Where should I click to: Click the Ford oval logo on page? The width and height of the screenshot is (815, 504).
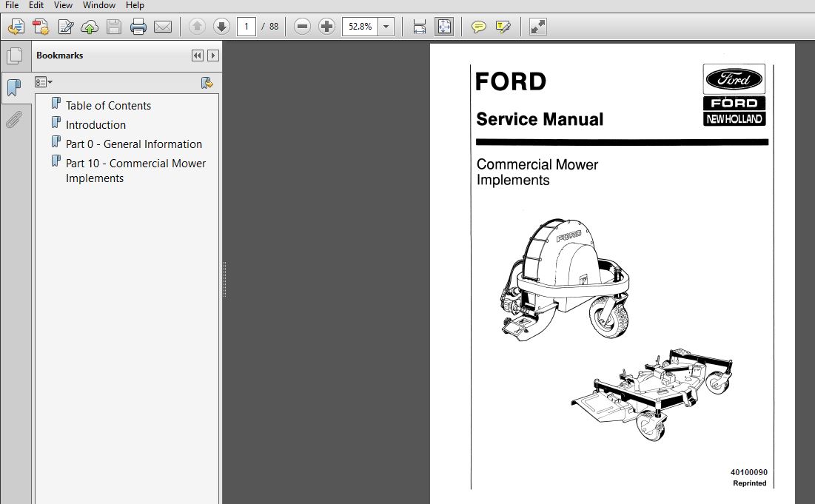coord(734,79)
